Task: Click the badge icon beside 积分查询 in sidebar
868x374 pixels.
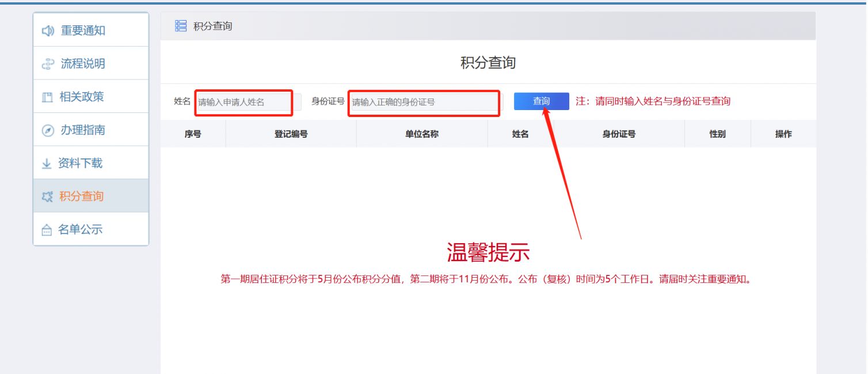Action: pos(47,197)
